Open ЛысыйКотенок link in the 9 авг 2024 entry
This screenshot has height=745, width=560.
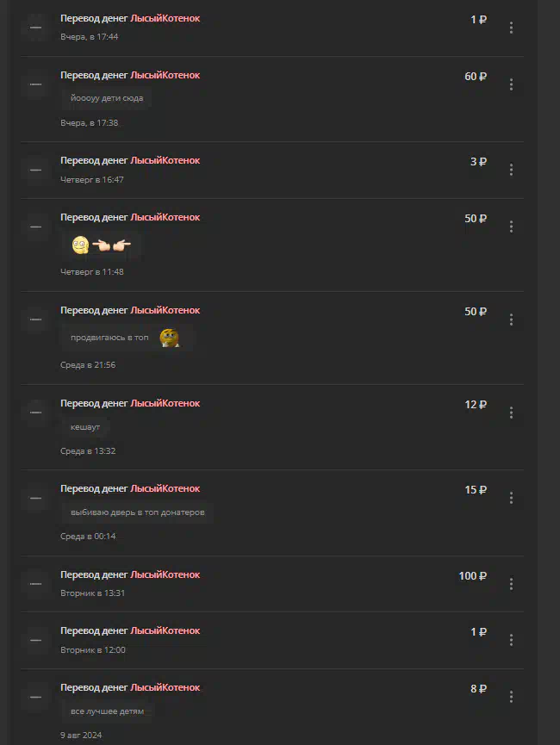[165, 687]
